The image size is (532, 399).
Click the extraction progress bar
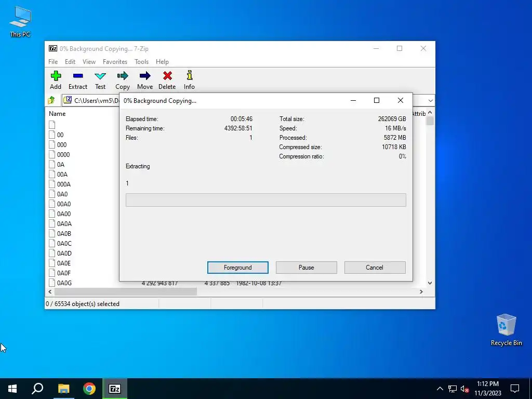[265, 200]
